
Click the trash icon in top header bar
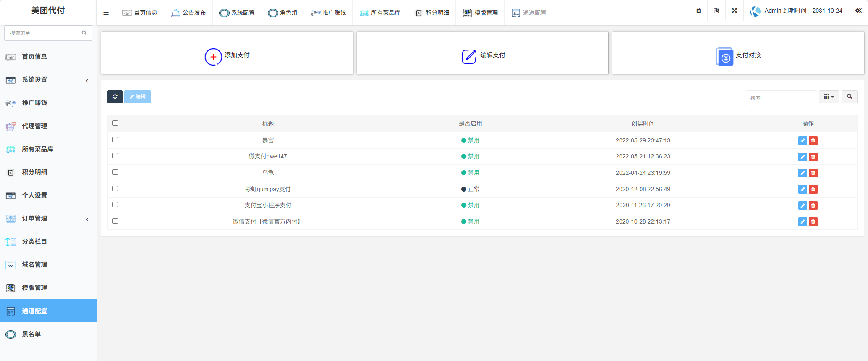pyautogui.click(x=698, y=11)
